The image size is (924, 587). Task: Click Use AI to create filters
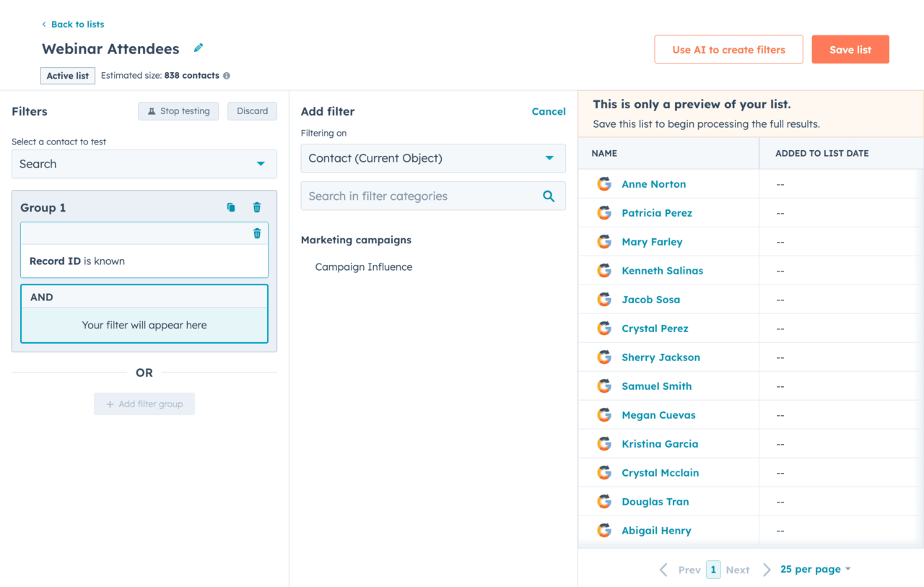pyautogui.click(x=728, y=50)
